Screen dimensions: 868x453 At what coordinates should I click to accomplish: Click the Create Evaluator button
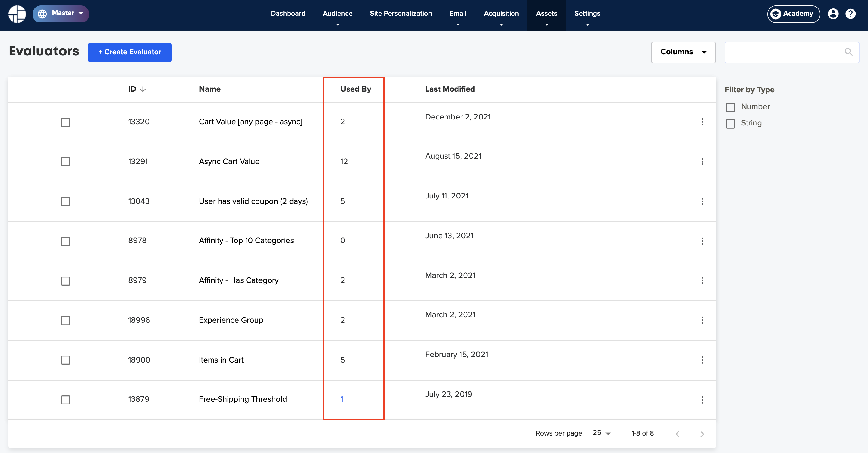130,52
